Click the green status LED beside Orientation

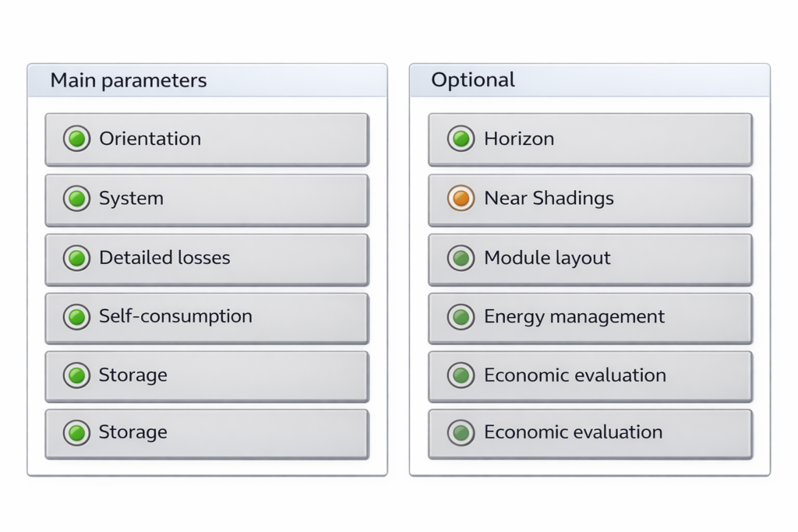(76, 139)
